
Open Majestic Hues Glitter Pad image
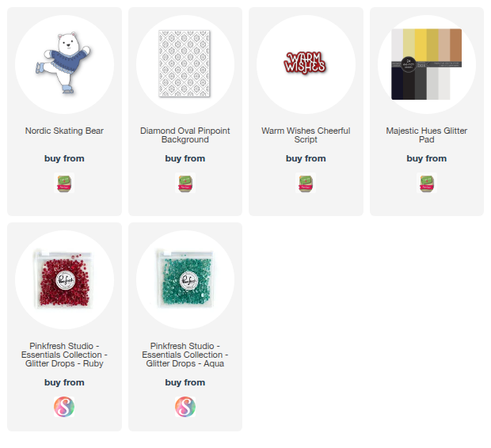(427, 64)
